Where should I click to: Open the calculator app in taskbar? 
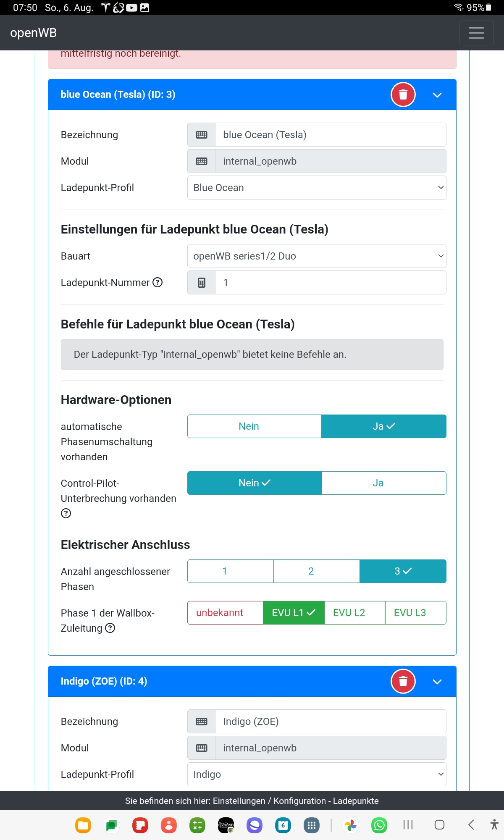tap(197, 825)
